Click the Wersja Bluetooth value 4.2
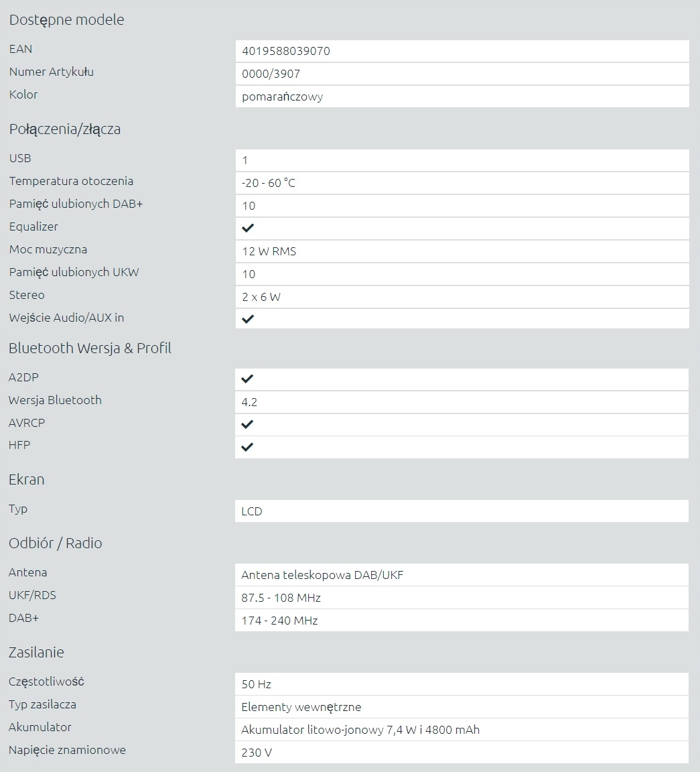Screen dimensions: 700x772 point(249,402)
